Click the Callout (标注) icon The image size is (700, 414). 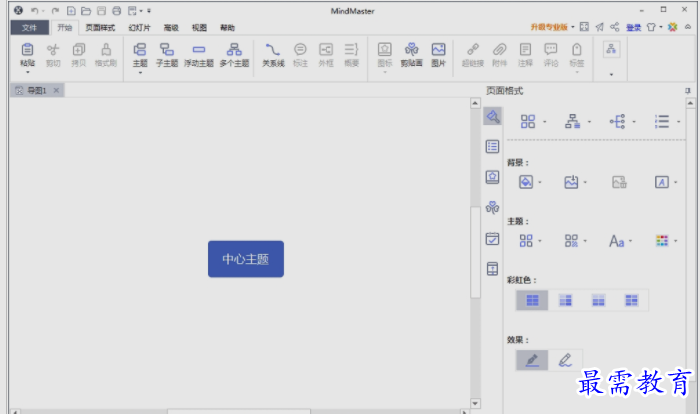(300, 50)
